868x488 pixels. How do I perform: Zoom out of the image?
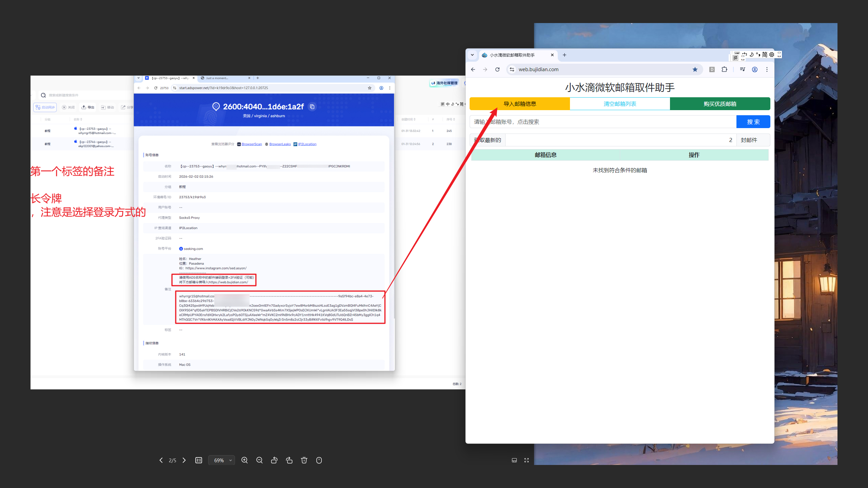point(259,460)
